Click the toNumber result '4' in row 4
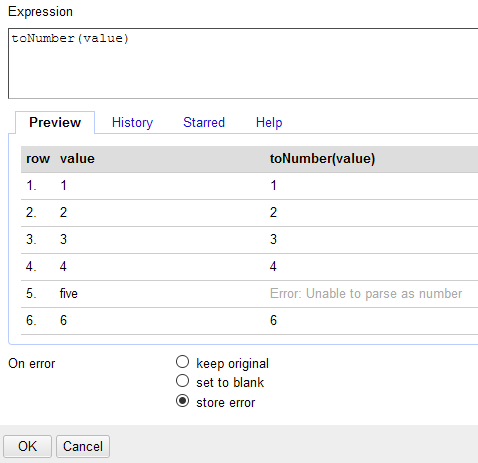 [x=273, y=266]
